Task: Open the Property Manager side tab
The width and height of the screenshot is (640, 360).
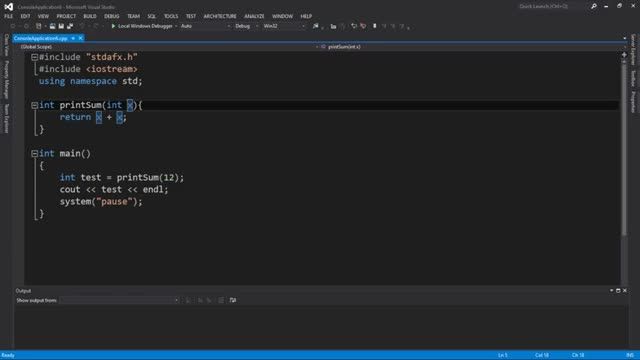Action: 7,80
